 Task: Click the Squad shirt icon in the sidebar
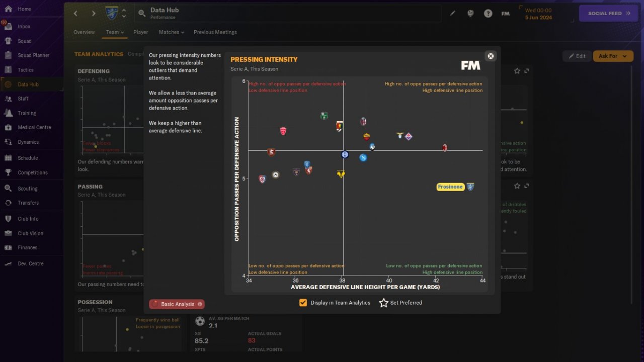click(x=8, y=41)
